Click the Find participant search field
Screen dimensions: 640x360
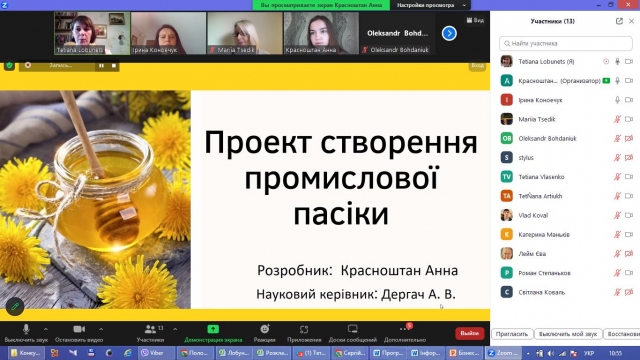(x=566, y=43)
